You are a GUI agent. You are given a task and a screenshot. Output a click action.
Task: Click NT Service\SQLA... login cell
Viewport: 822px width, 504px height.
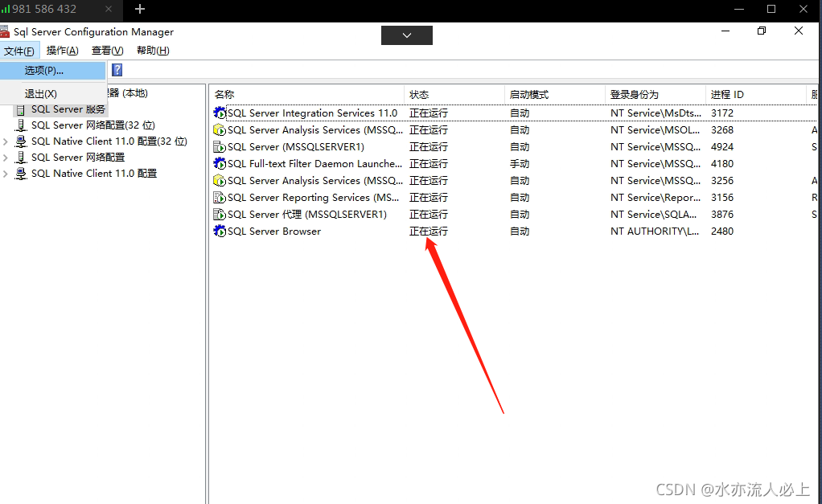653,215
